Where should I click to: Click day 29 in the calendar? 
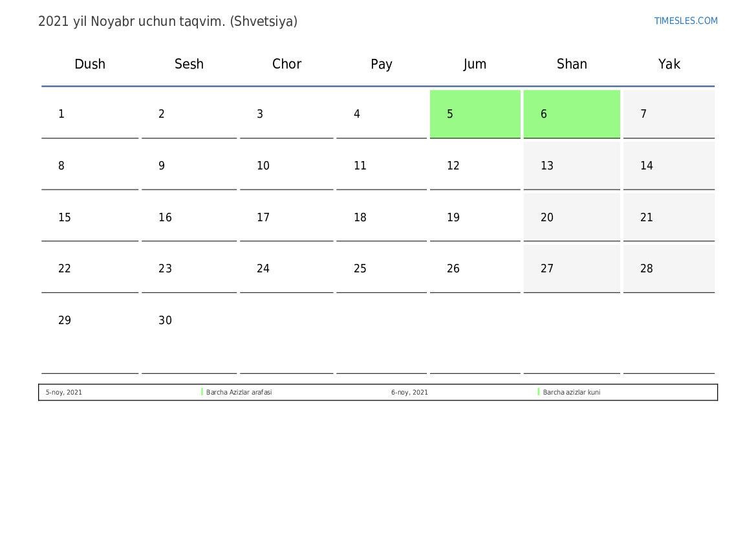[x=90, y=335]
